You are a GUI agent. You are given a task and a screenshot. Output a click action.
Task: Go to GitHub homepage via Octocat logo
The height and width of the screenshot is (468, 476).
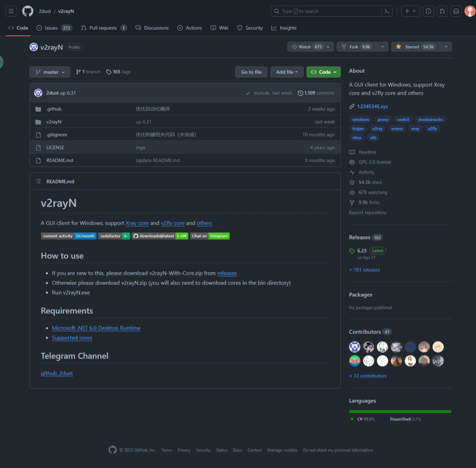click(x=28, y=11)
